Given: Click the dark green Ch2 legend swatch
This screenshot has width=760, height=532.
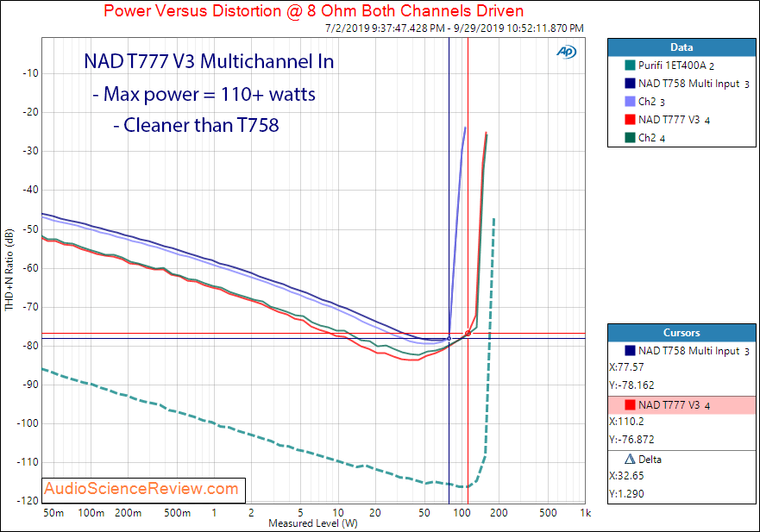Looking at the screenshot, I should point(630,138).
